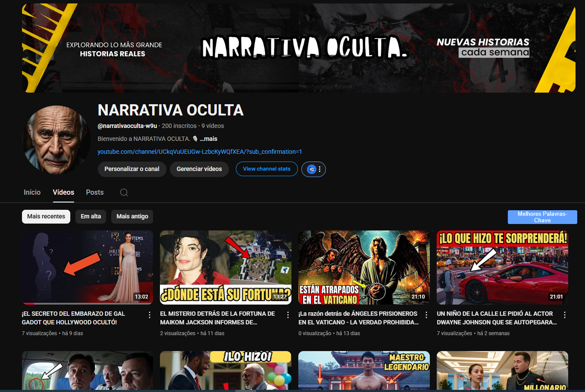The width and height of the screenshot is (585, 392).
Task: Open the Posts tab
Action: coord(95,193)
